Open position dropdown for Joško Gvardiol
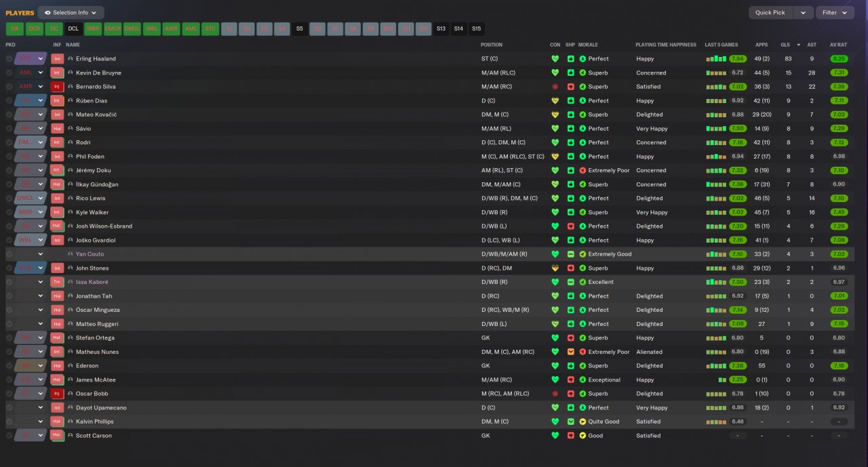 41,240
